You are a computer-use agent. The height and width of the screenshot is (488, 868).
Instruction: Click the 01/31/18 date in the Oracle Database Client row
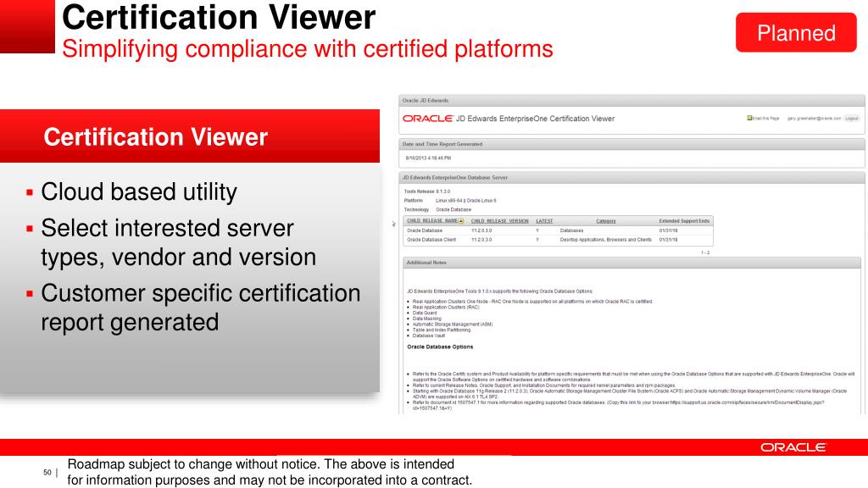[668, 240]
